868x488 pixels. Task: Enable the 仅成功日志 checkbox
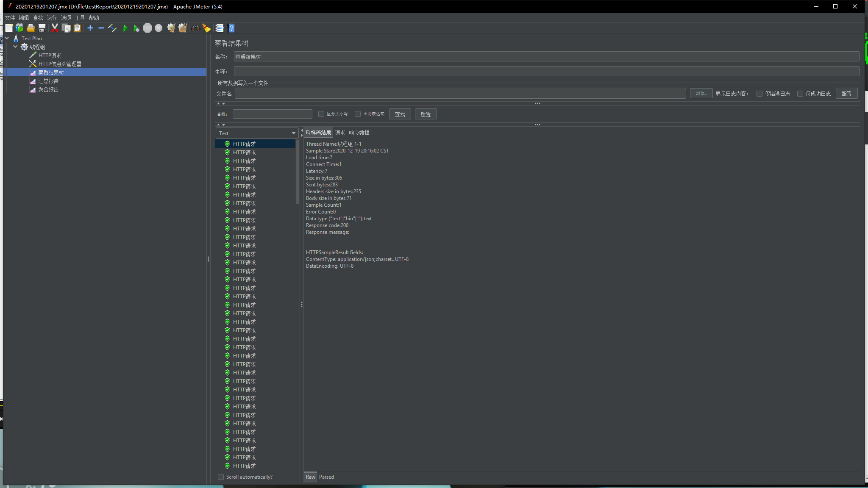tap(800, 94)
